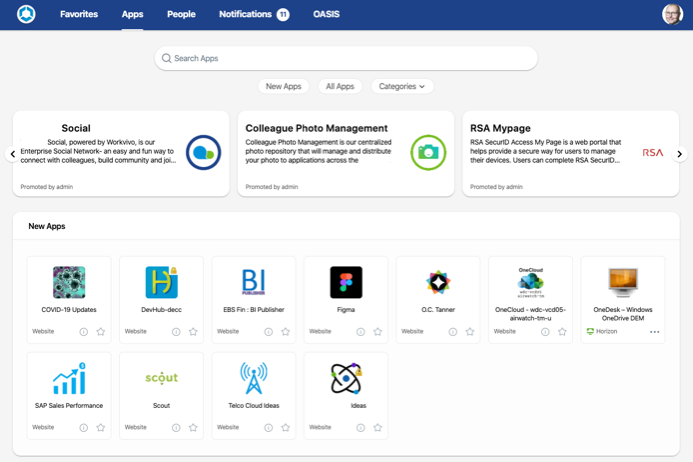693x462 pixels.
Task: Click the O.C. Tanner app icon
Action: (438, 283)
